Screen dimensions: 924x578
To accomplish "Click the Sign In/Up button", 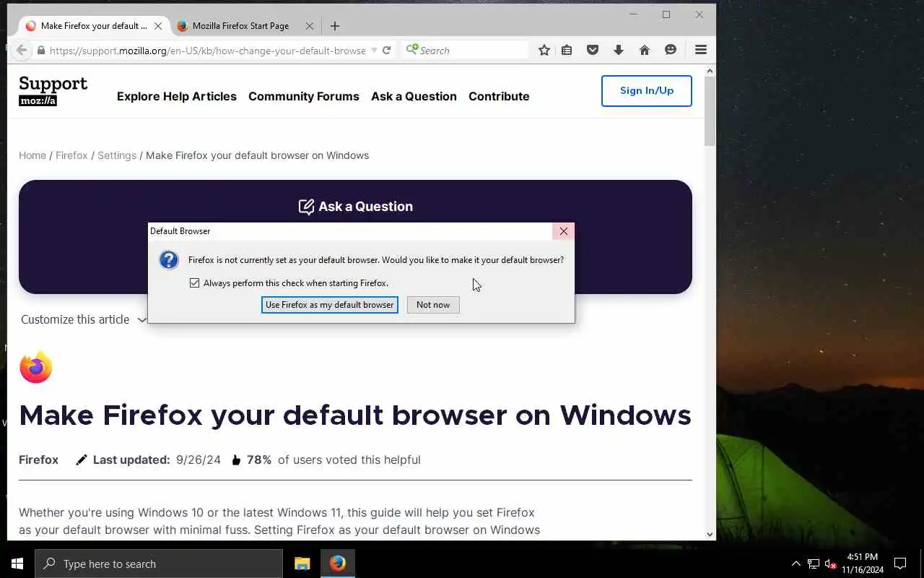I will tap(647, 91).
